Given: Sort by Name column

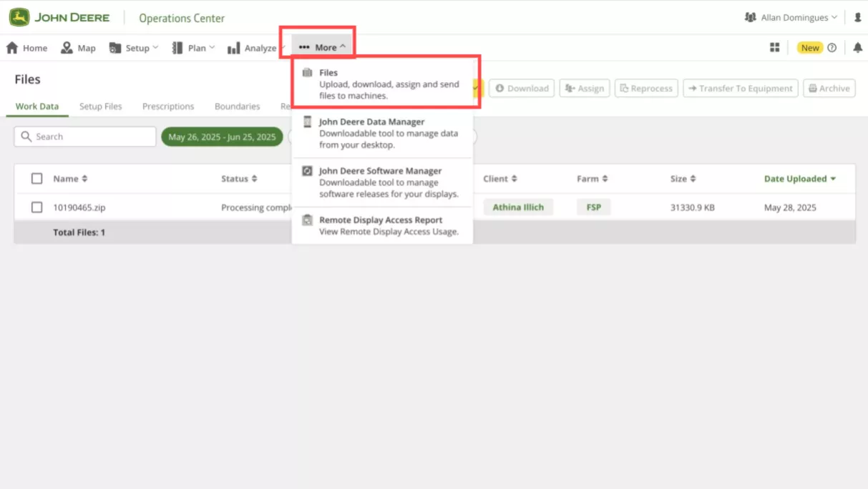Looking at the screenshot, I should click(70, 179).
